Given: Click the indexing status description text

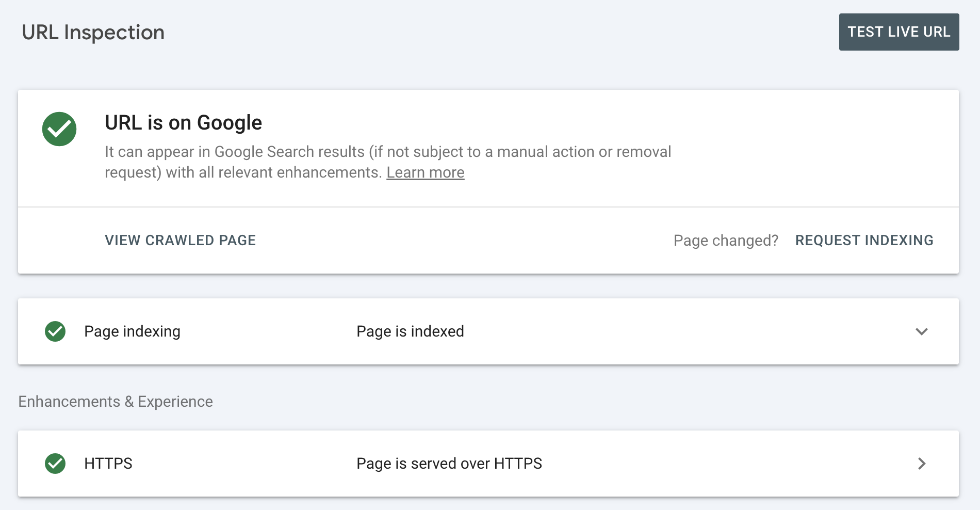Looking at the screenshot, I should (x=388, y=162).
